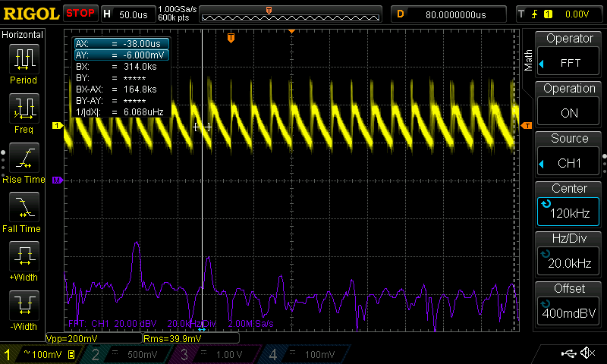Toggle the speaker sound icon

587,353
